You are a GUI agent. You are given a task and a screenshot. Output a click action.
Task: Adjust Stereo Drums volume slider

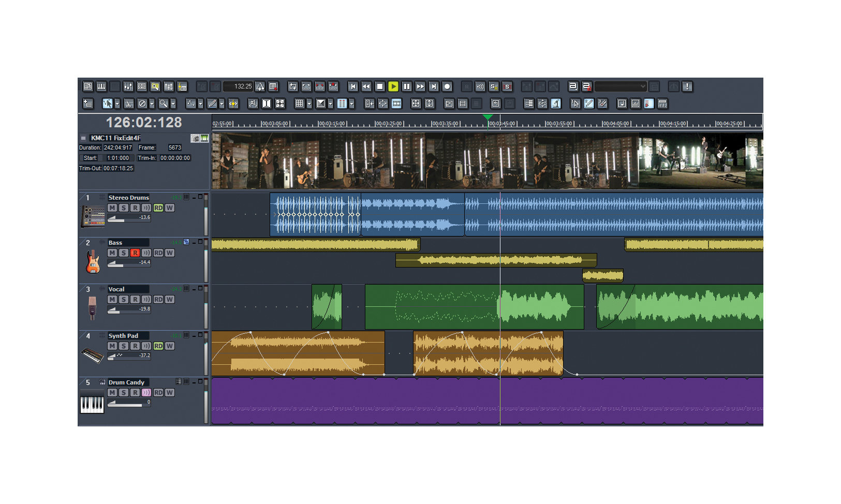click(129, 218)
